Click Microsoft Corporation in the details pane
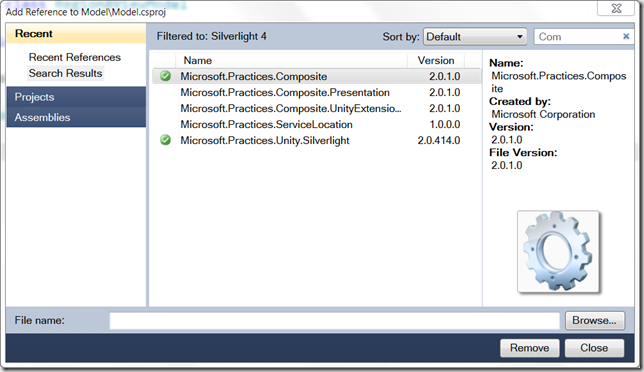 pos(543,114)
